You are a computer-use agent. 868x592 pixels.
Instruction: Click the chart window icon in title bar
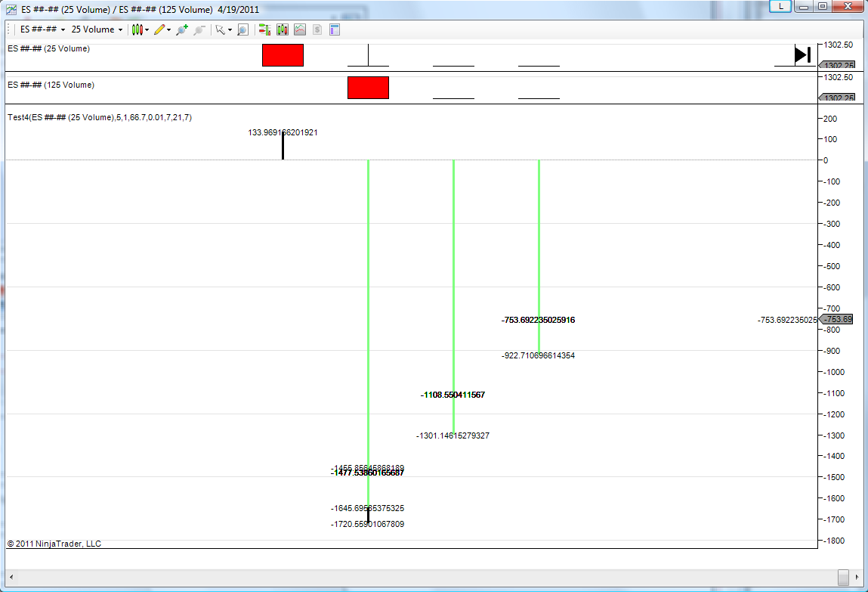pyautogui.click(x=11, y=9)
